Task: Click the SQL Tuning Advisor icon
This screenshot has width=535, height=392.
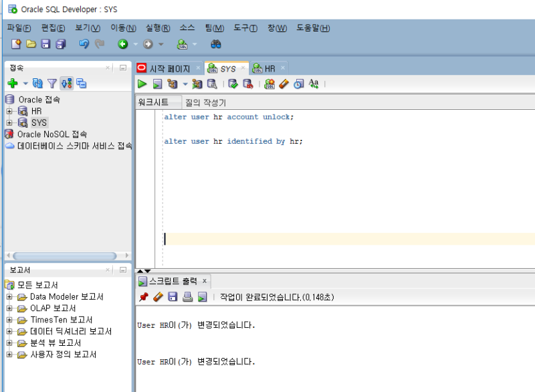Action: coord(212,84)
